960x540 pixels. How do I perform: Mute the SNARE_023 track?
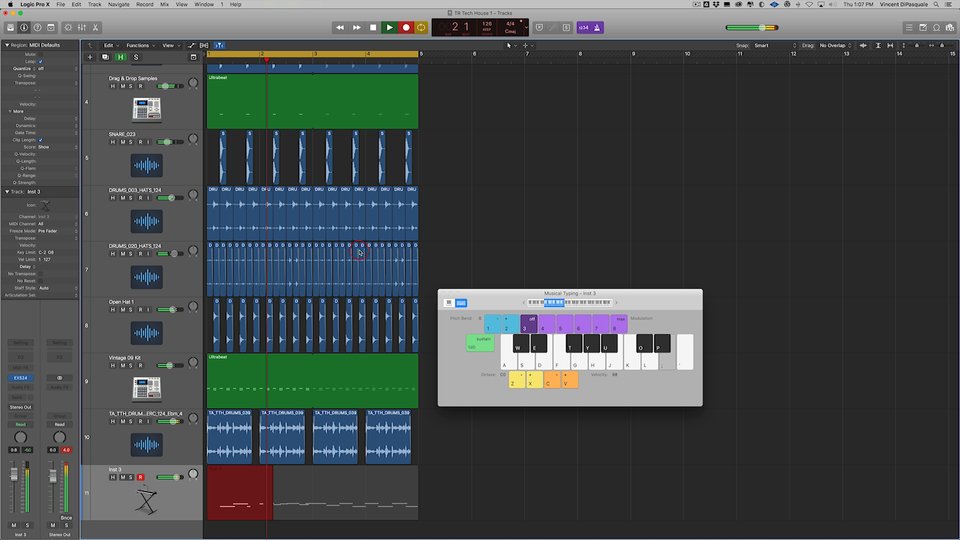pyautogui.click(x=122, y=142)
